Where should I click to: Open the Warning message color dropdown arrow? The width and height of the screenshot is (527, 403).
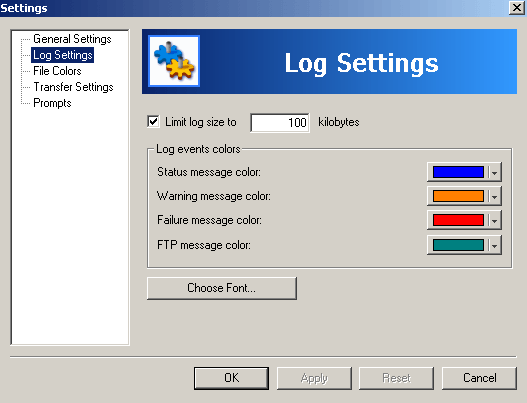(x=494, y=196)
